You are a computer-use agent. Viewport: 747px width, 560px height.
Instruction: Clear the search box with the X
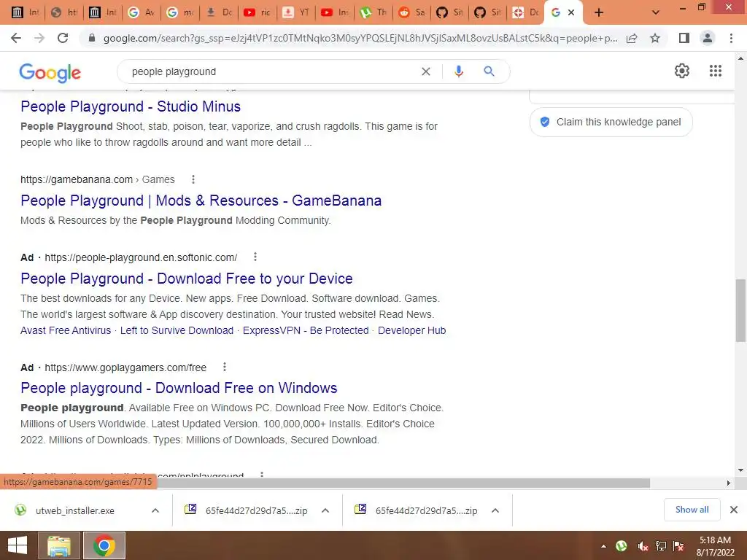[426, 71]
